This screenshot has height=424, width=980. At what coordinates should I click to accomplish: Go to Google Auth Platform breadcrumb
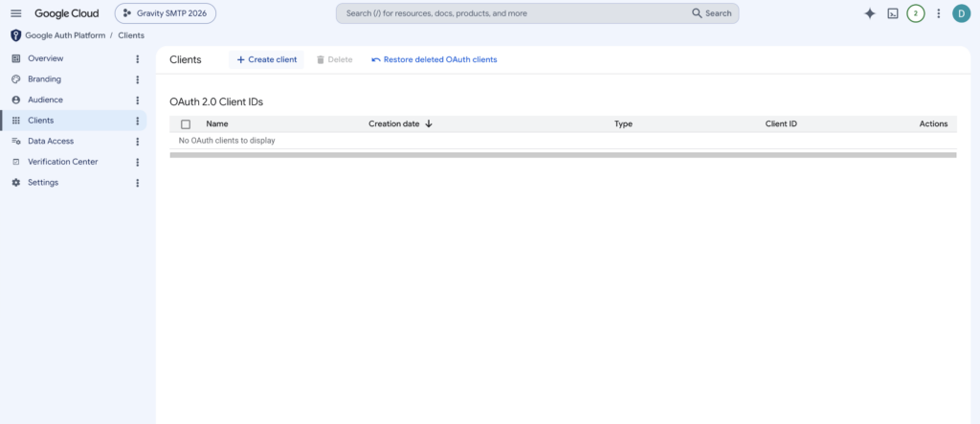(x=65, y=35)
